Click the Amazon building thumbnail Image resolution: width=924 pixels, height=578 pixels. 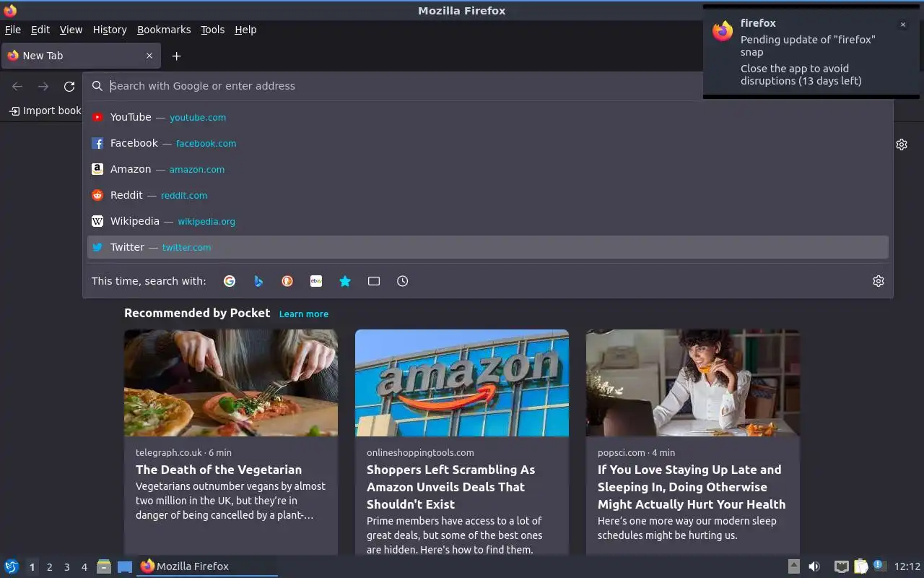tap(462, 383)
